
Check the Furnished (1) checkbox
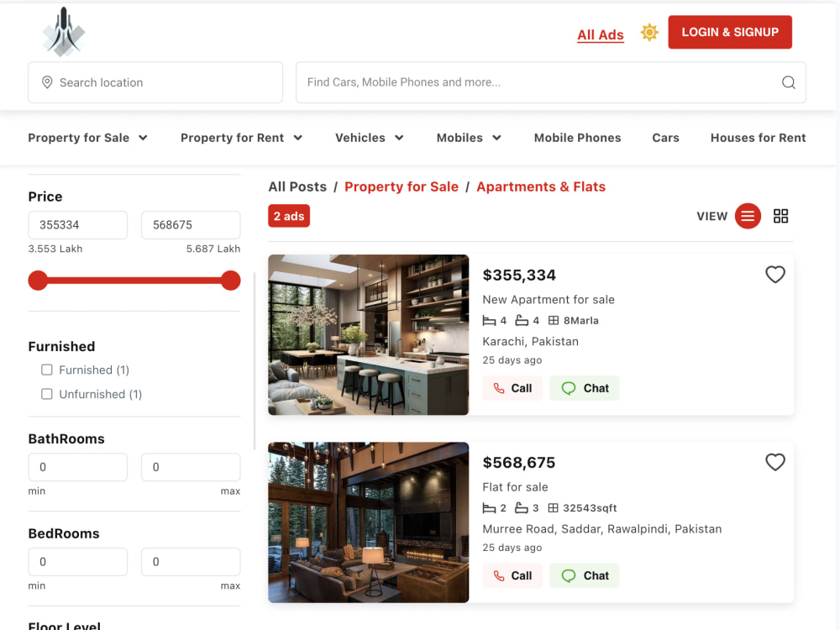(x=46, y=370)
